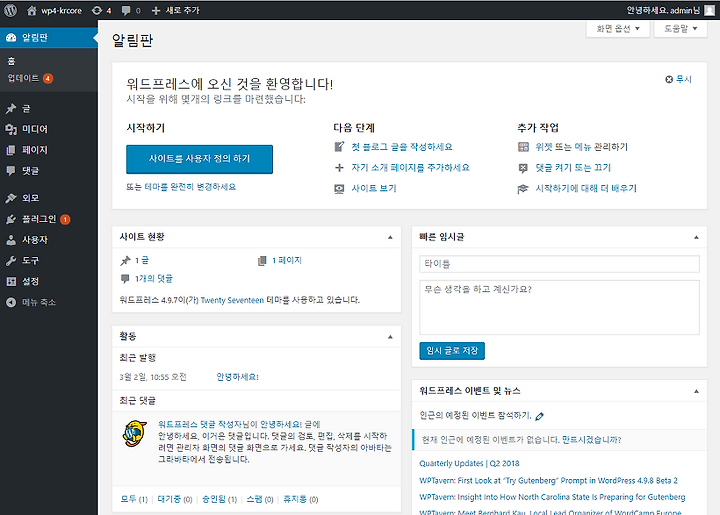Viewport: 720px width, 515px height.
Task: Open WPTavern Try Gutenberg Prompt news link
Action: pos(548,481)
